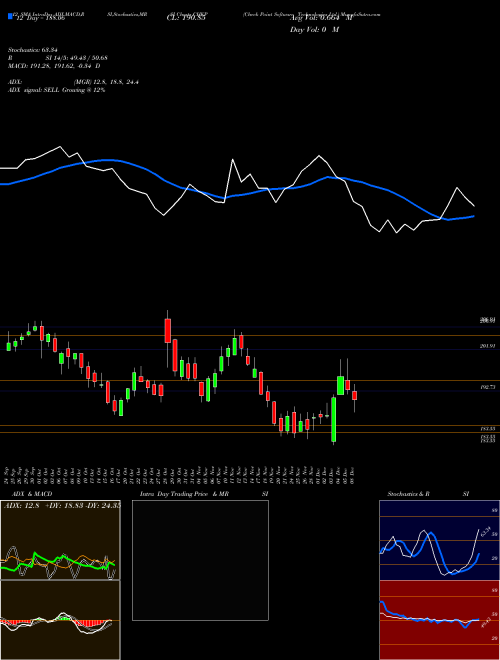Select the 'ADX: 12.8 +DY: 18.83 -DY: 24.35' readout

click(62, 505)
